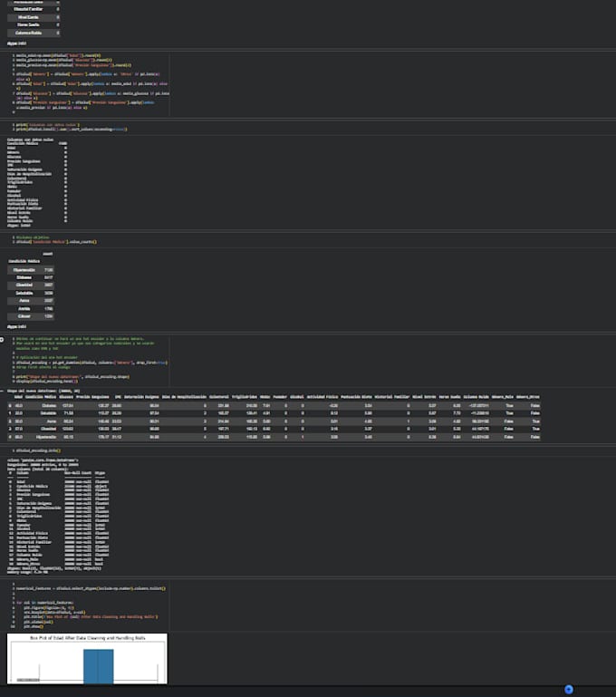The height and width of the screenshot is (697, 616).
Task: Run the one-hot encoding code cell
Action: 2,340
